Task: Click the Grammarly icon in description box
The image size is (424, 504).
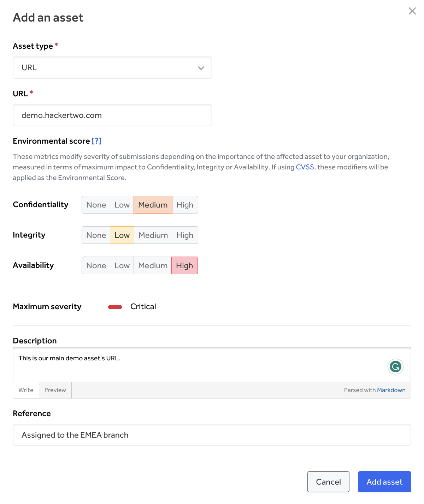Action: [395, 367]
